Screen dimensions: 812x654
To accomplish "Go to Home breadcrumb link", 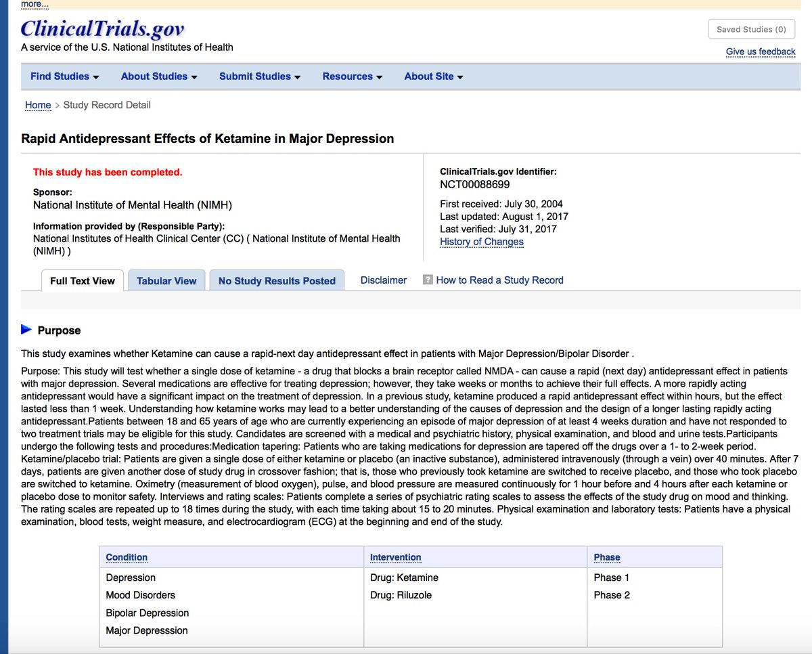I will 38,105.
